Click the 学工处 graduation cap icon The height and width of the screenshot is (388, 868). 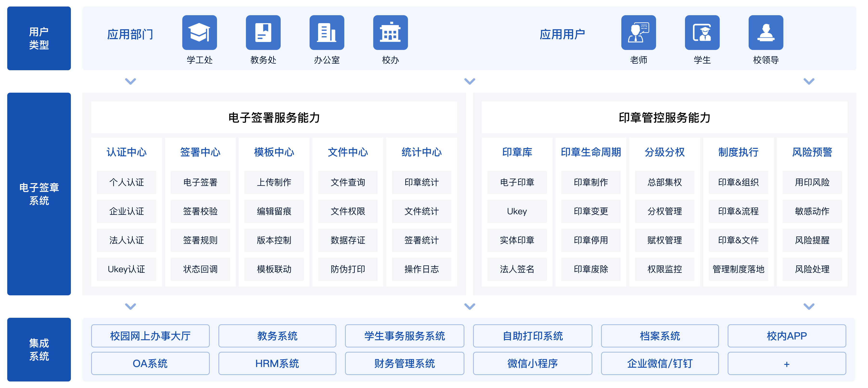tap(199, 33)
